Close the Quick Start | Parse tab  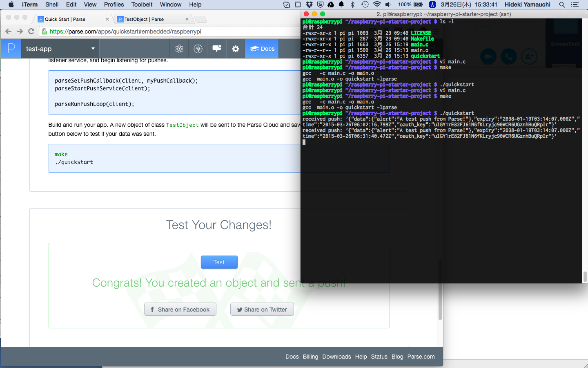point(107,19)
